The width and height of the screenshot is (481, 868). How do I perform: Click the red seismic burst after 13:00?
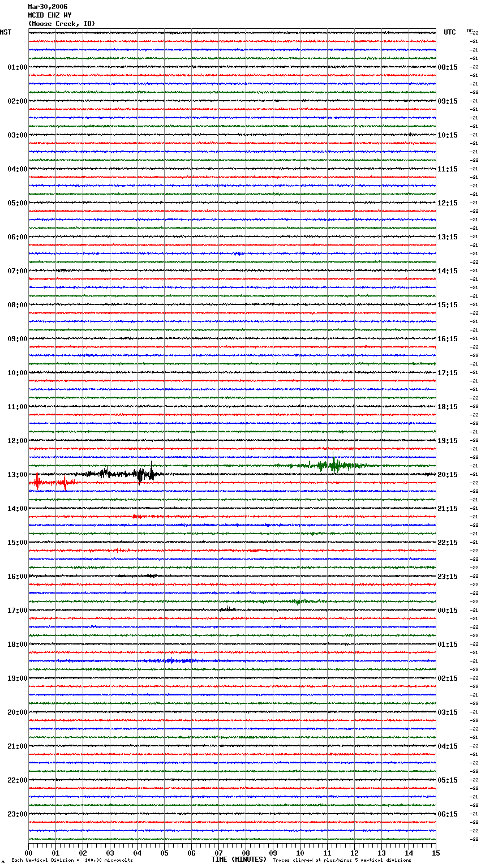coord(38,483)
